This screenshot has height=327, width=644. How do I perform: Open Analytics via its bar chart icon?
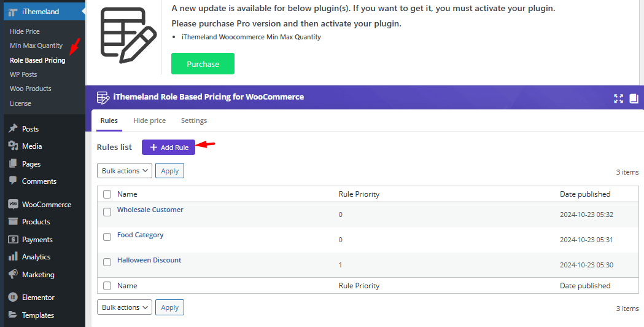(13, 257)
